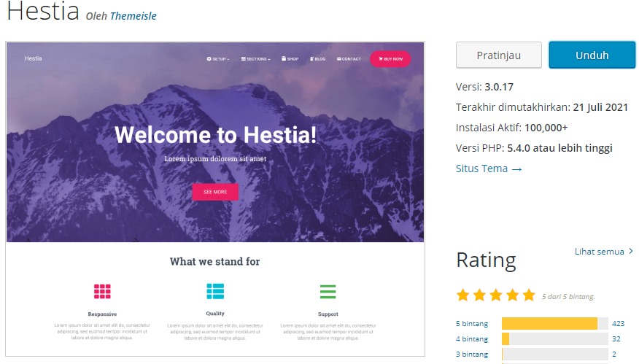639x364 pixels.
Task: Click the 32 review count
Action: [616, 338]
